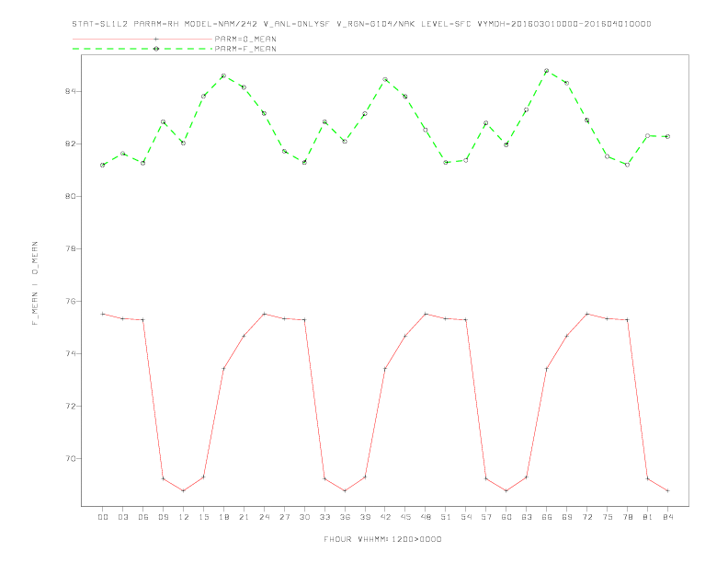Click the y-axis tick label 72
This screenshot has width=728, height=563.
(71, 407)
